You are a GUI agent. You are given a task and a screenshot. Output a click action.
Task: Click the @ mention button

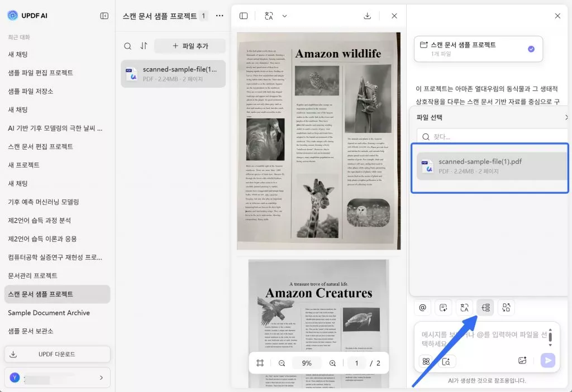[422, 307]
